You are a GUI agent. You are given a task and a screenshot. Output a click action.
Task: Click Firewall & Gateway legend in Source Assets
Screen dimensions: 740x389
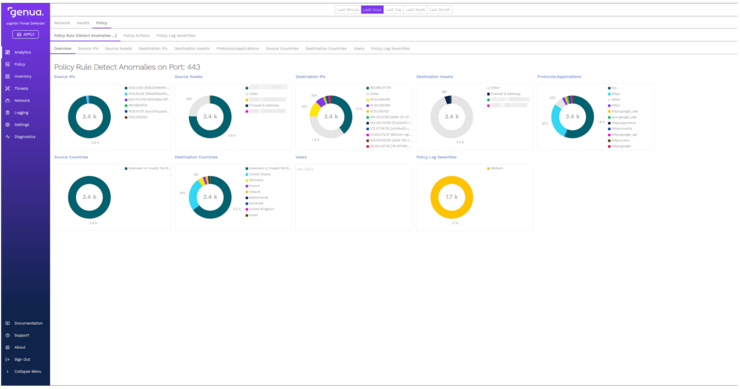[262, 106]
